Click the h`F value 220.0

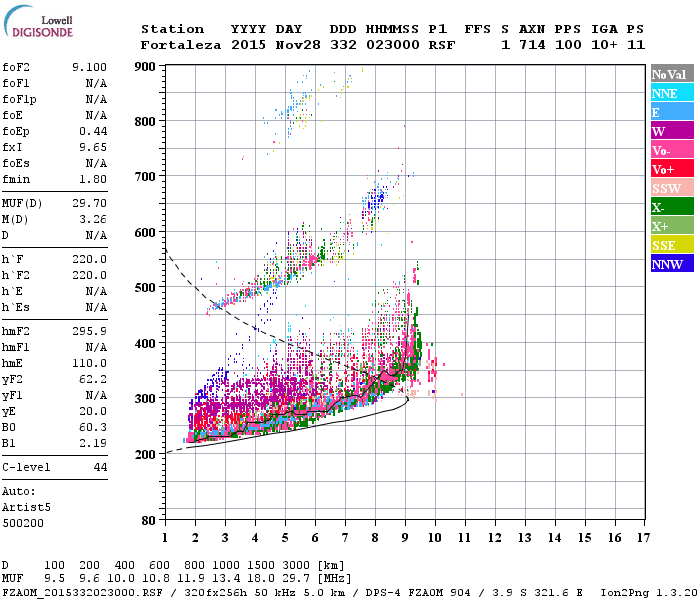click(x=89, y=259)
